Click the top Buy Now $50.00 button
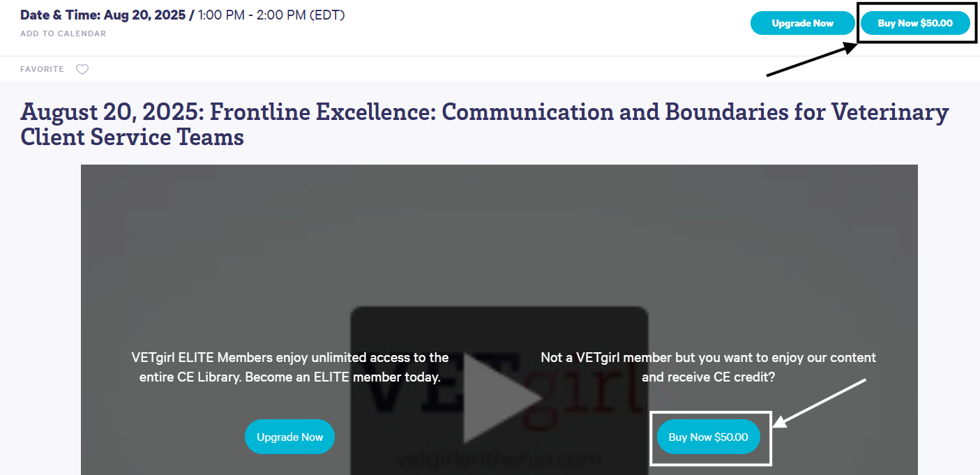The width and height of the screenshot is (980, 475). click(x=914, y=23)
